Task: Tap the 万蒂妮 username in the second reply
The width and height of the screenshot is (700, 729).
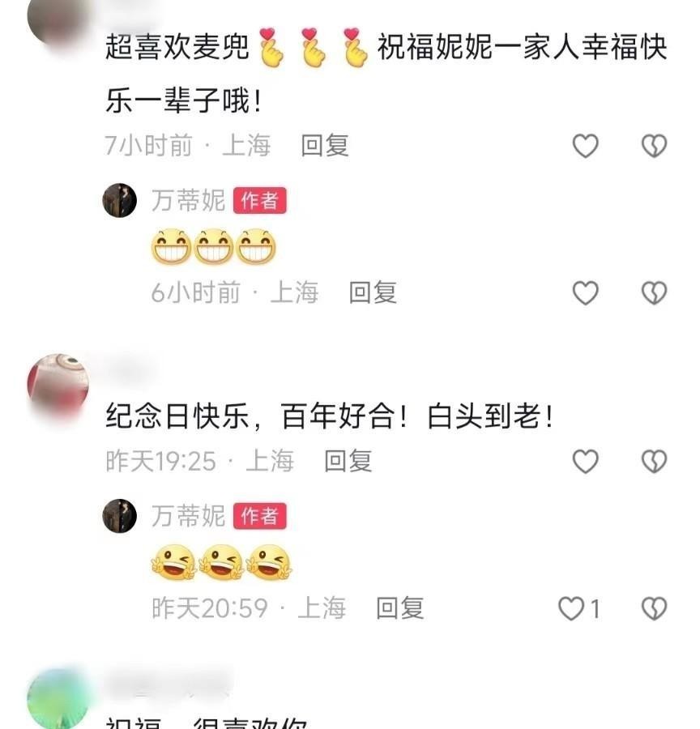Action: [x=189, y=516]
